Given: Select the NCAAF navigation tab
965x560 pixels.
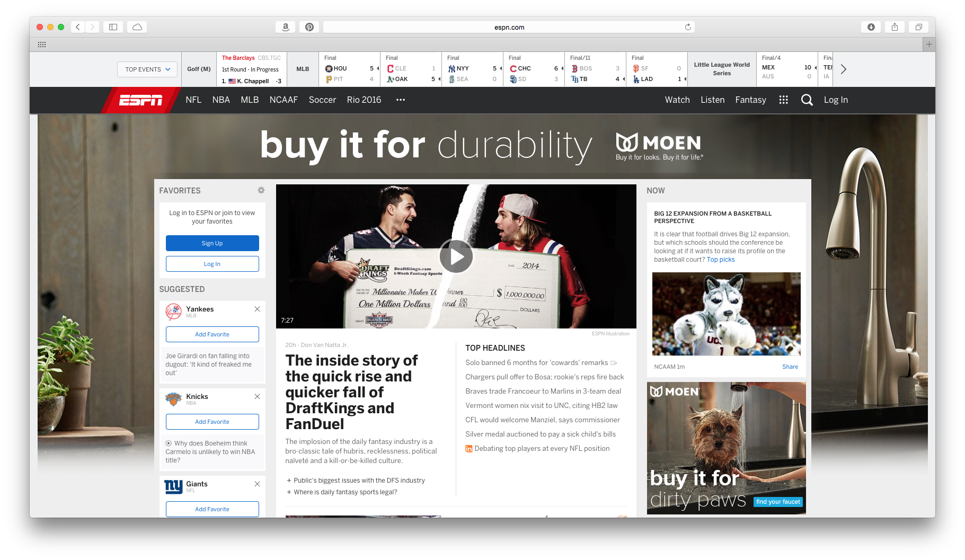Looking at the screenshot, I should tap(284, 100).
